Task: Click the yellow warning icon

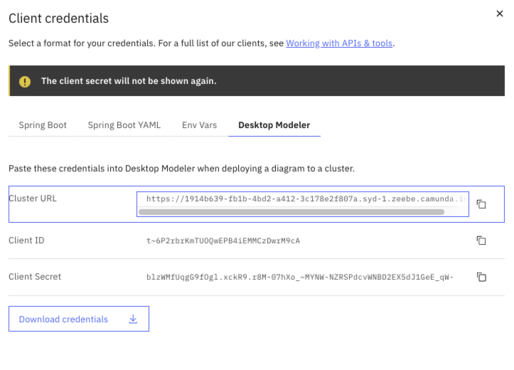Action: (x=25, y=81)
